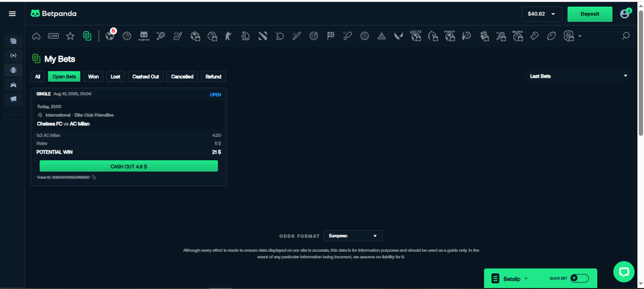This screenshot has height=289, width=644.
Task: Select the Tennis racket icon
Action: point(161,36)
